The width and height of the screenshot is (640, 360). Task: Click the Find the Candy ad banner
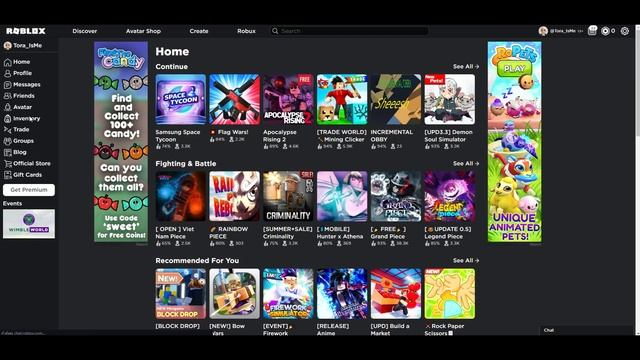[x=121, y=142]
